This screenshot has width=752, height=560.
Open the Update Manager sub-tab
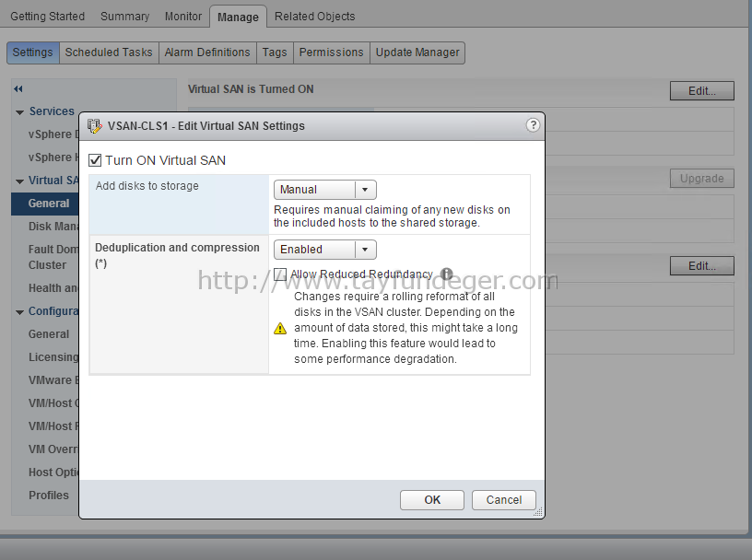[417, 52]
